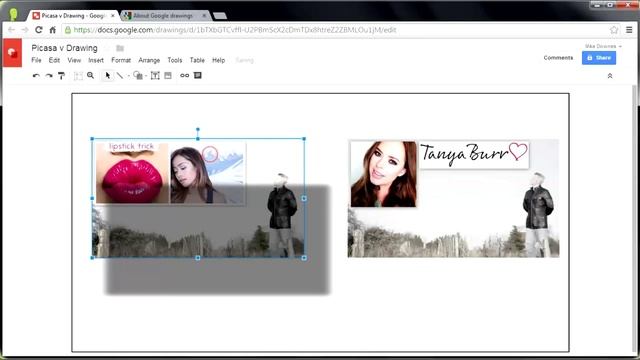Select the Line tool
Screen dimensions: 640x360
pos(120,76)
